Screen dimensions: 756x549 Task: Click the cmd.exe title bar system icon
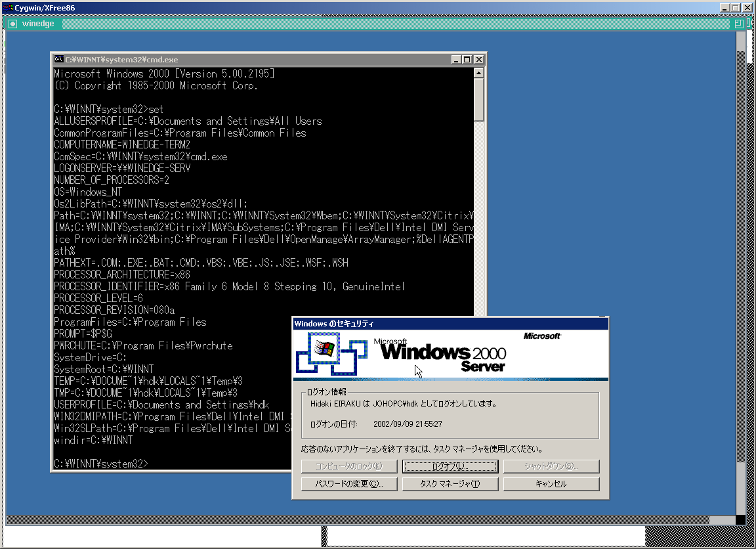[58, 59]
